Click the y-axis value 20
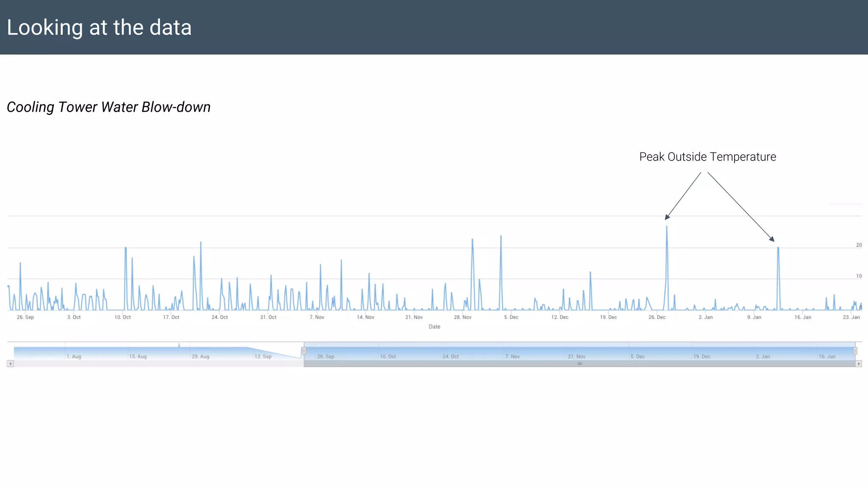 click(x=859, y=245)
